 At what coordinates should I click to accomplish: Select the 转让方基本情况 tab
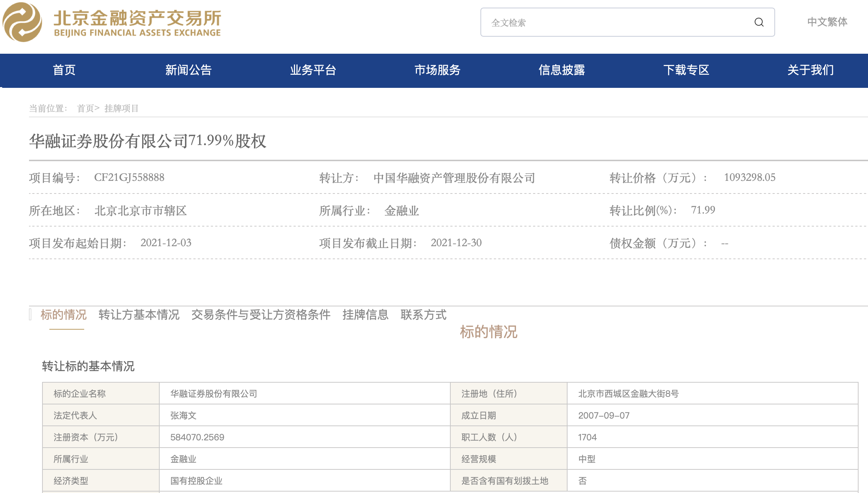point(139,315)
